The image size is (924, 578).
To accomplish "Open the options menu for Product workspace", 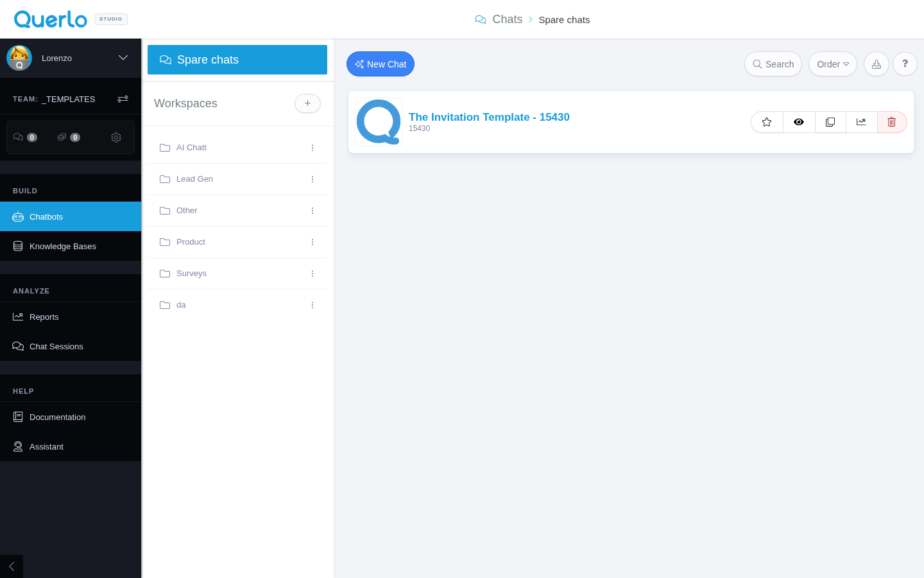I will click(312, 242).
